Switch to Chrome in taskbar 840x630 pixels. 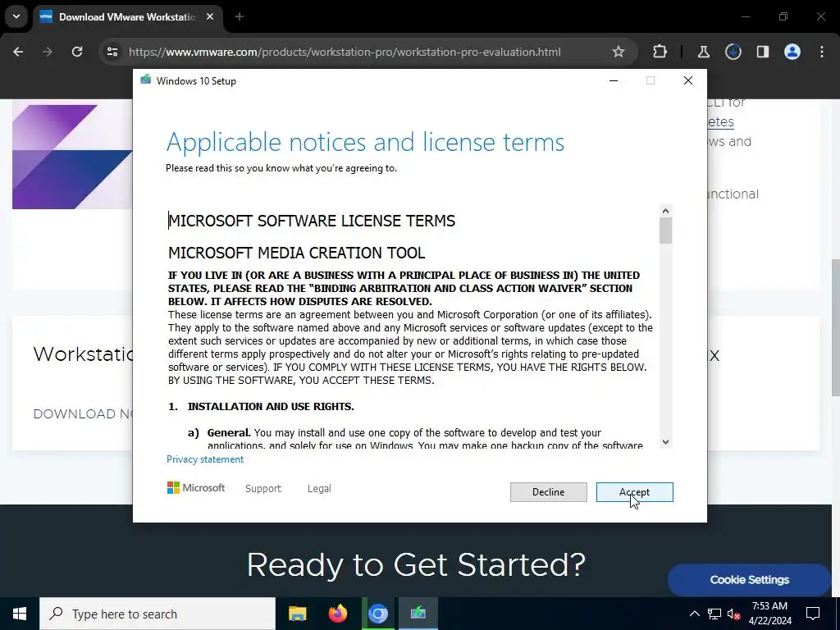tap(378, 614)
